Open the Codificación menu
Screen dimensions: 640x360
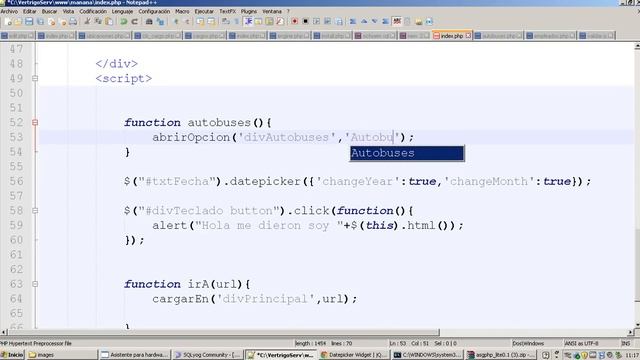(x=93, y=11)
